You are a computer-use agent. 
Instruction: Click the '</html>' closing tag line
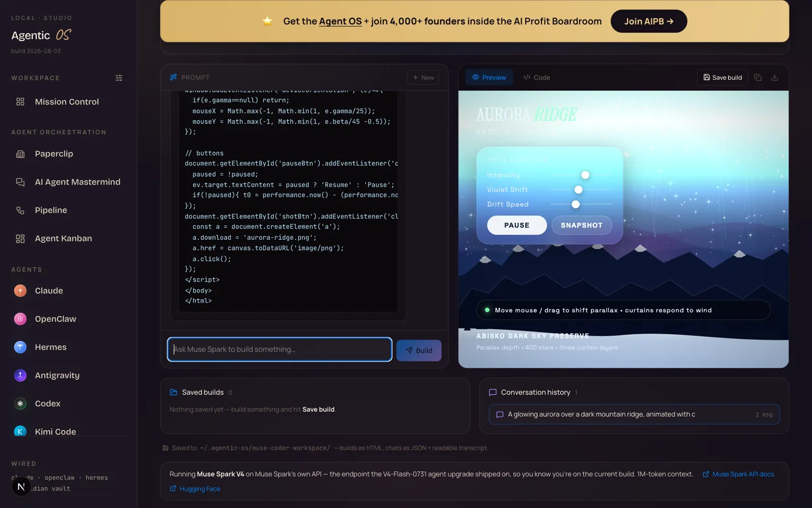coord(198,301)
